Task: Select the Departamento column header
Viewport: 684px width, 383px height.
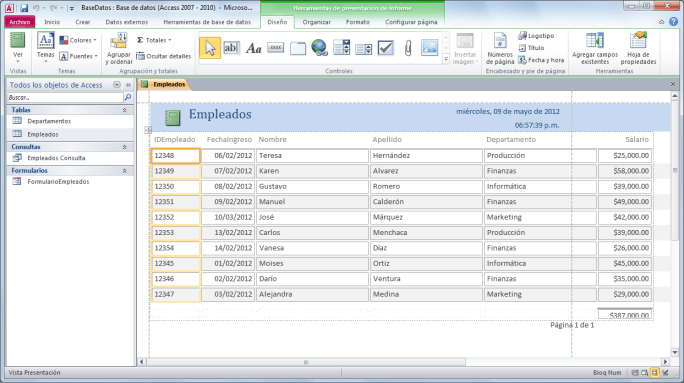Action: [x=511, y=140]
